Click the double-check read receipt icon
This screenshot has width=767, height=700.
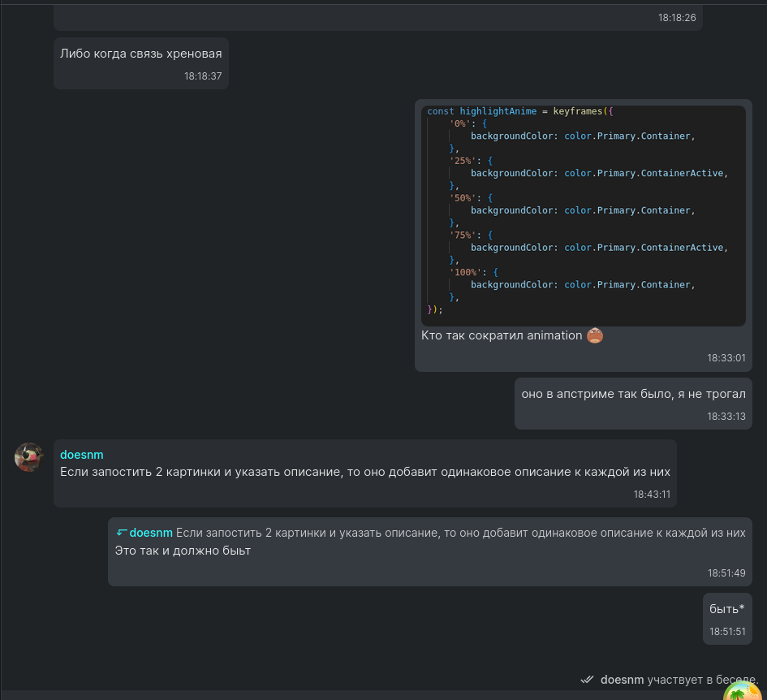click(x=588, y=679)
